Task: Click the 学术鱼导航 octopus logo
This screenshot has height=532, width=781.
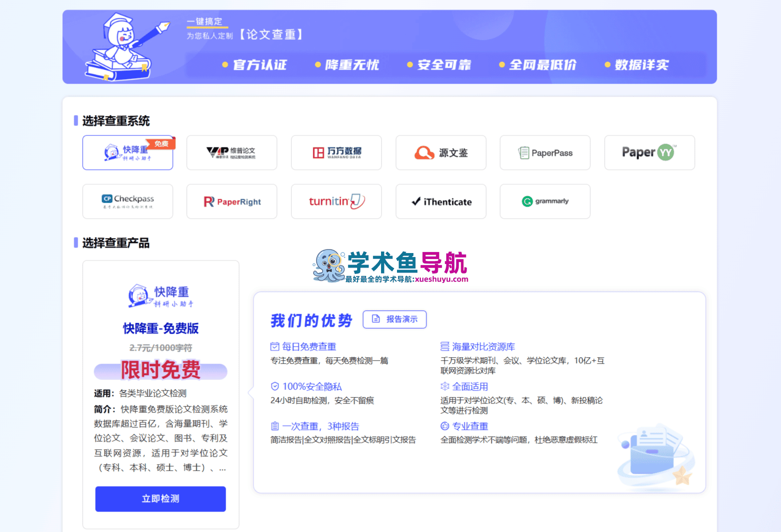Action: point(329,266)
